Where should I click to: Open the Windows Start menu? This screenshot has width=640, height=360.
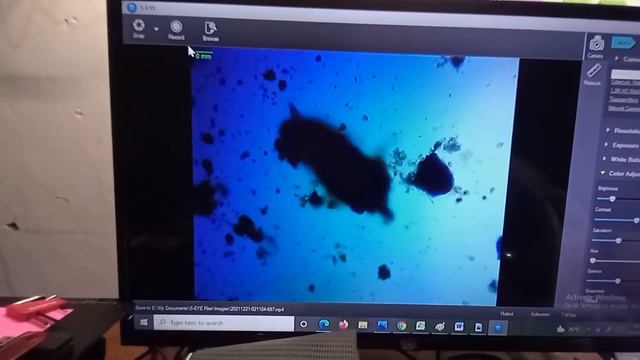click(x=144, y=322)
